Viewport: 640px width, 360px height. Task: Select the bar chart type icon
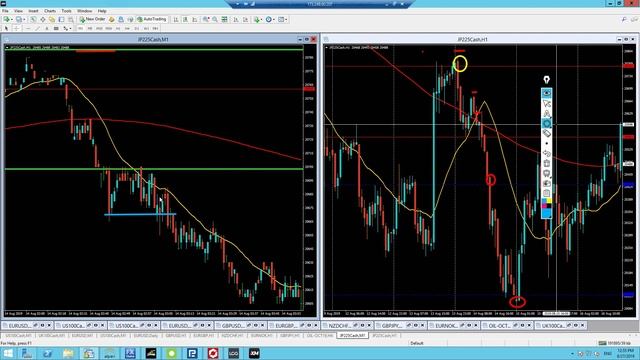[x=176, y=19]
